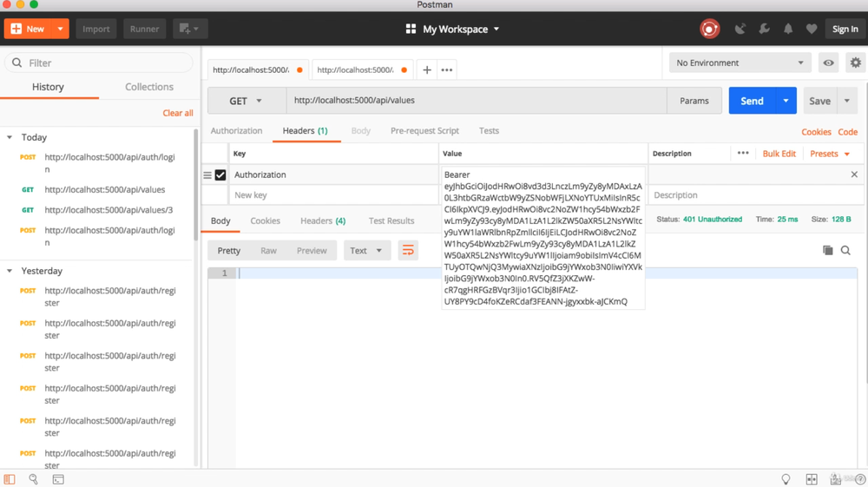The width and height of the screenshot is (868, 487).
Task: Click the interceptor satellite icon
Action: pos(740,29)
